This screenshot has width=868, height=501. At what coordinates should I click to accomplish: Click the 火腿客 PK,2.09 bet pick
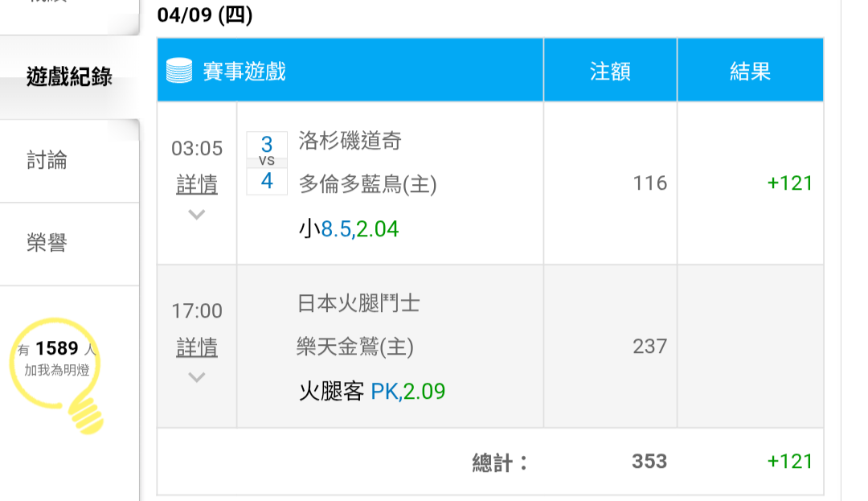point(372,392)
